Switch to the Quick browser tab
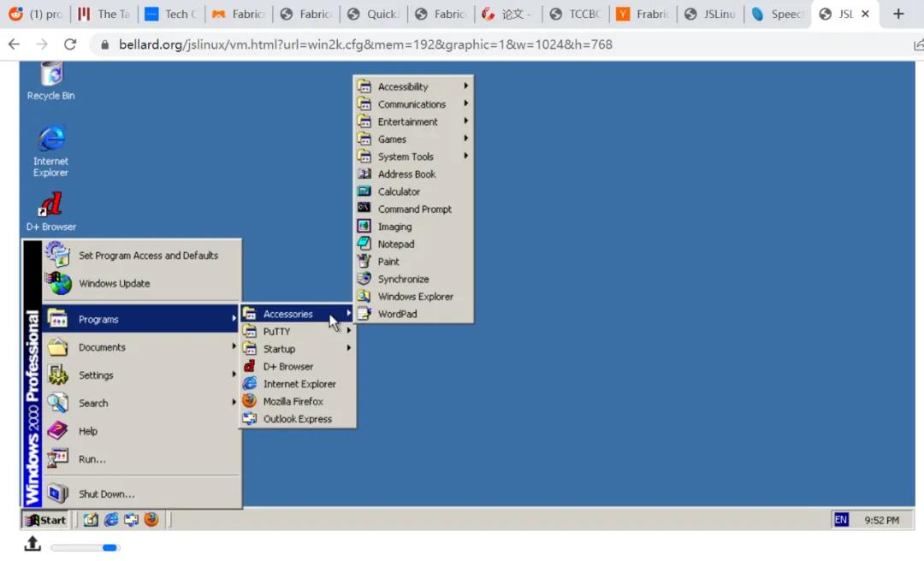 374,15
